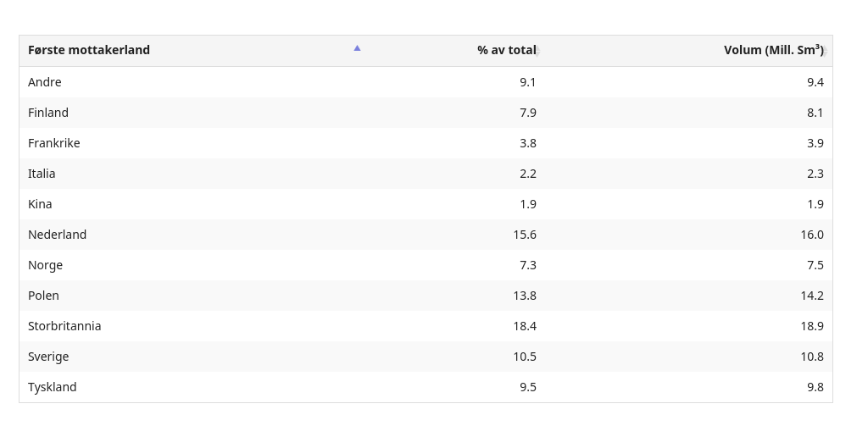
Task: Click the Nederland volume value 16.0
Action: coord(812,235)
